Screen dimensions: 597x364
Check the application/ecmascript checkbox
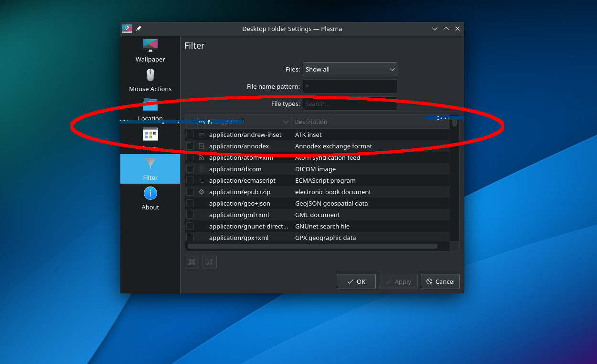(x=190, y=180)
